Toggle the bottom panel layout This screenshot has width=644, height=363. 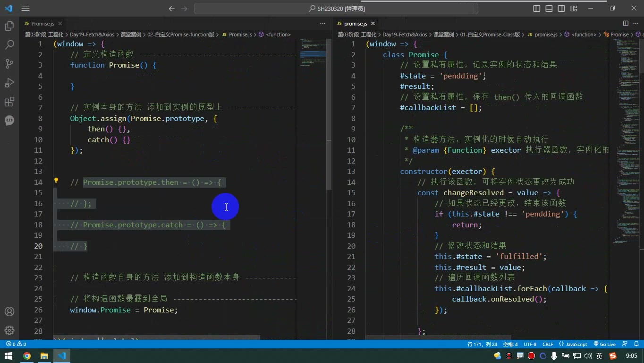[x=549, y=9]
